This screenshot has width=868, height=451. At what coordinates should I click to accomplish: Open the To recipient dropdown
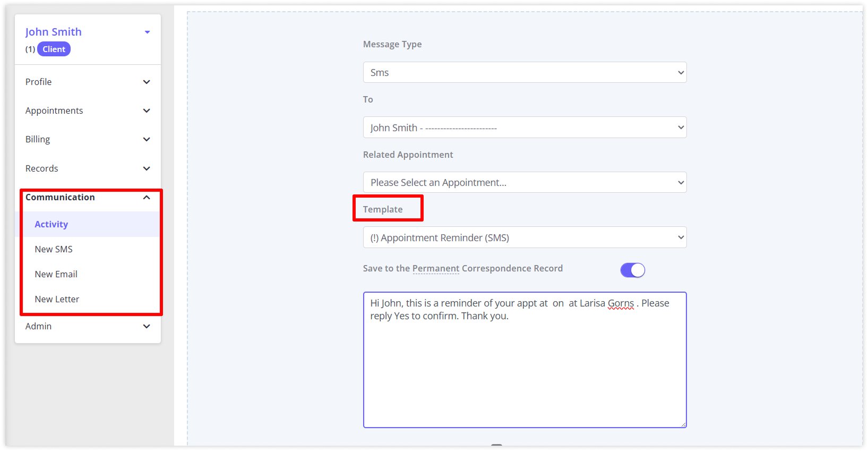pos(525,127)
